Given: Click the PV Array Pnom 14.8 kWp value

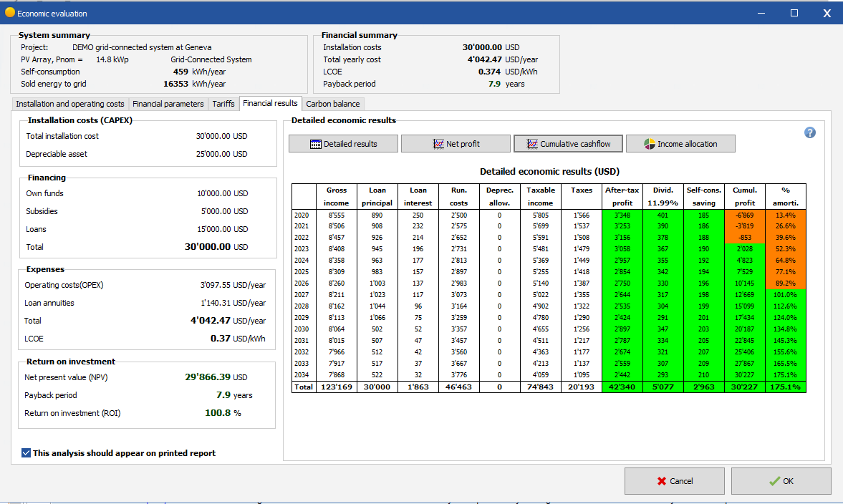Looking at the screenshot, I should [x=112, y=59].
